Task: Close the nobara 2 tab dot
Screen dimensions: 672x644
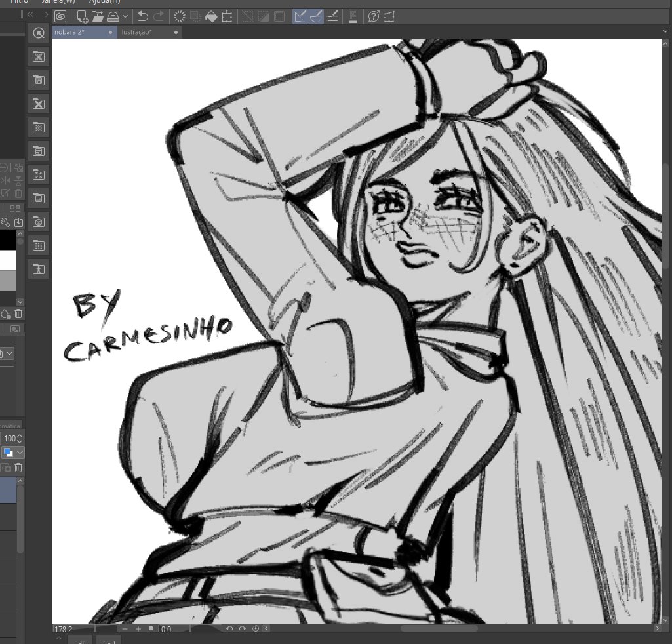Action: click(111, 32)
